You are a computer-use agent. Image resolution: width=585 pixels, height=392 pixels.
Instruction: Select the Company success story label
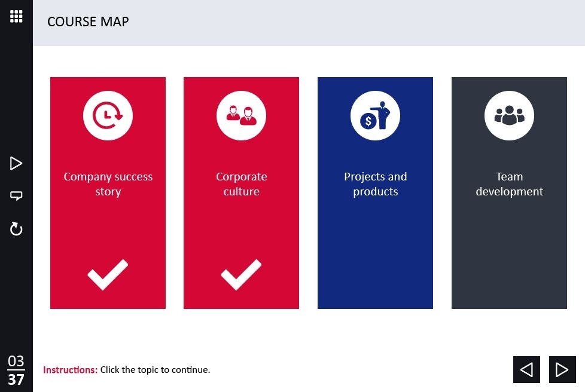pyautogui.click(x=108, y=183)
